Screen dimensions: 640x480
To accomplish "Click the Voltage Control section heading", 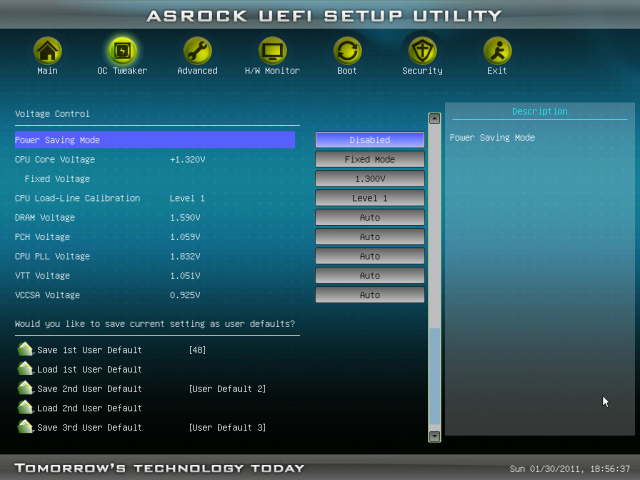I will [x=52, y=114].
